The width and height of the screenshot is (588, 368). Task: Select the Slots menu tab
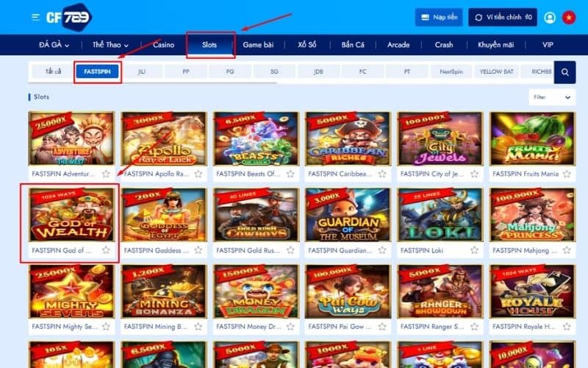pos(209,45)
